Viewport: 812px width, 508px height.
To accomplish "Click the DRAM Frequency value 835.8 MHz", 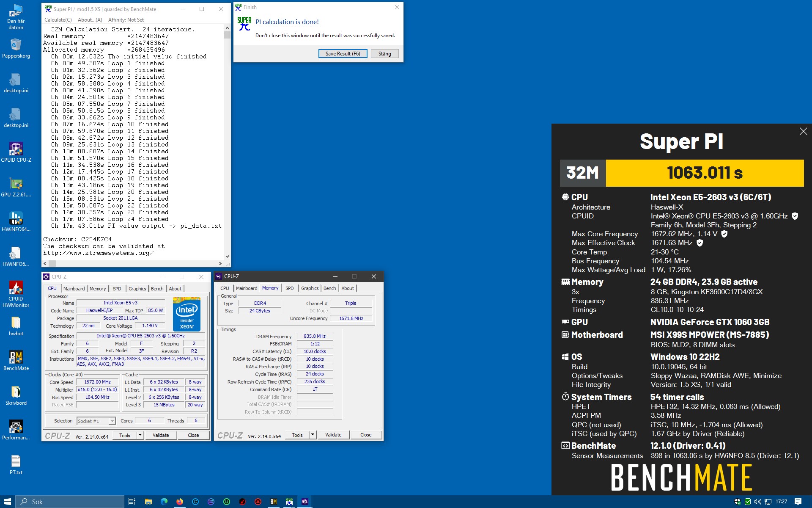I will pyautogui.click(x=315, y=336).
